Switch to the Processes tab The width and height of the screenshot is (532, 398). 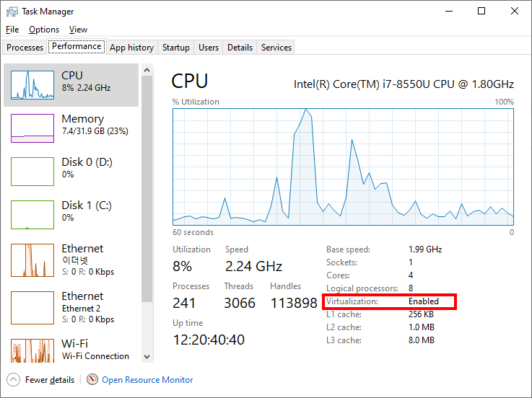click(25, 48)
